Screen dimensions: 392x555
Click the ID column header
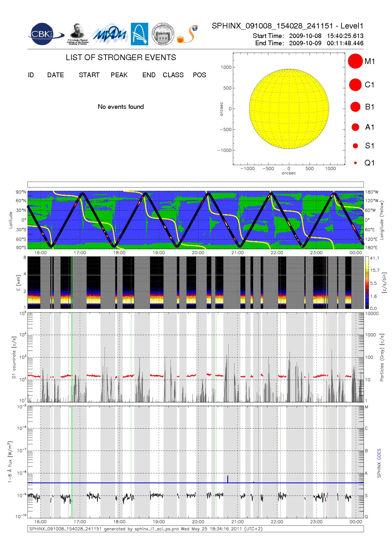(x=31, y=75)
